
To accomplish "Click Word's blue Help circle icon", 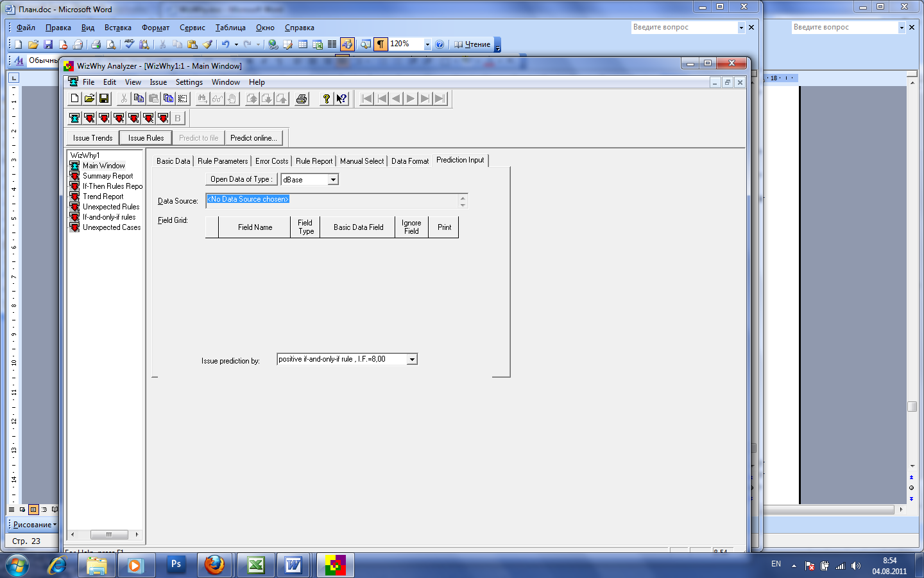I will 440,44.
